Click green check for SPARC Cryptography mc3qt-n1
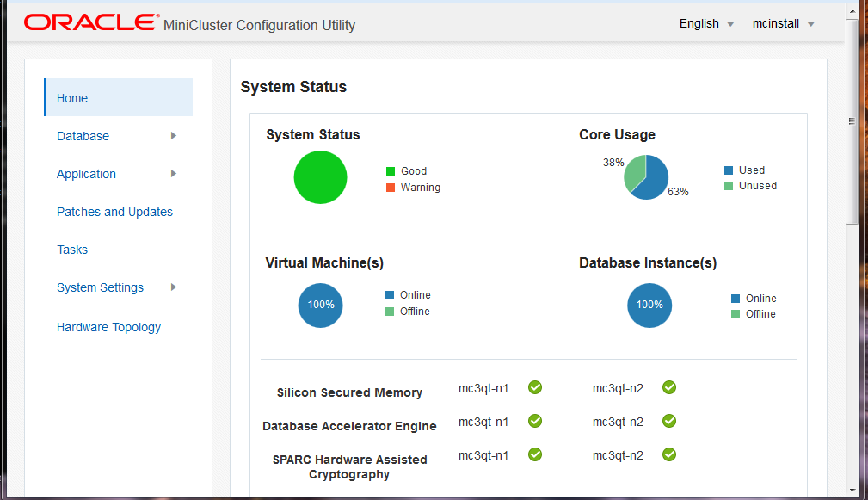 tap(535, 454)
